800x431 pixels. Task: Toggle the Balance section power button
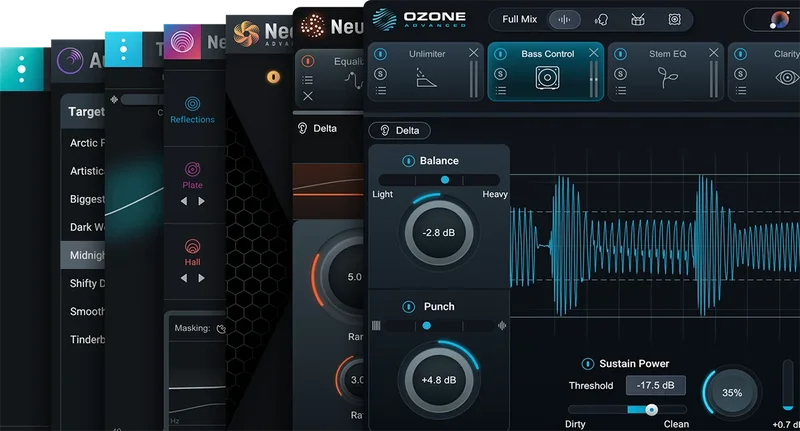[x=408, y=161]
